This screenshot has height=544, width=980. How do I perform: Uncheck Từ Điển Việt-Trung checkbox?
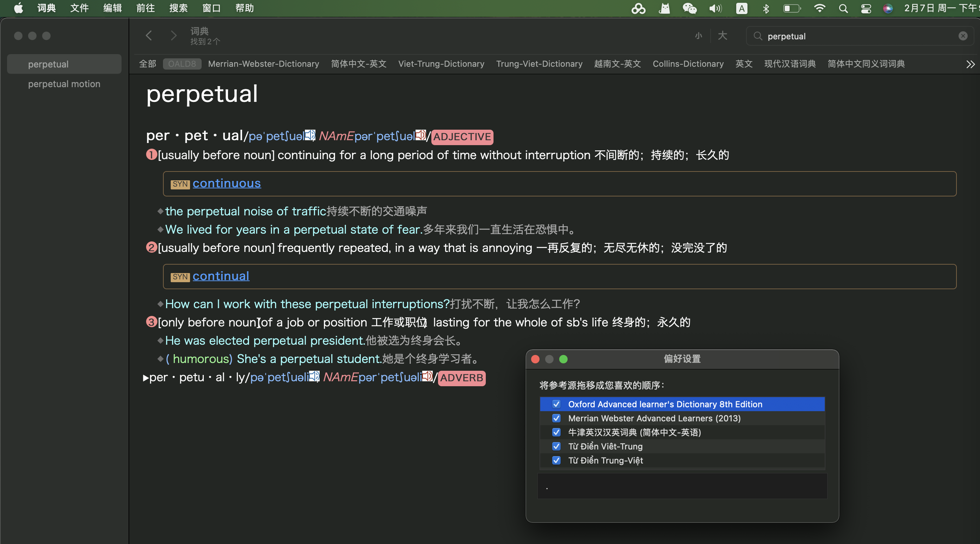pyautogui.click(x=556, y=446)
